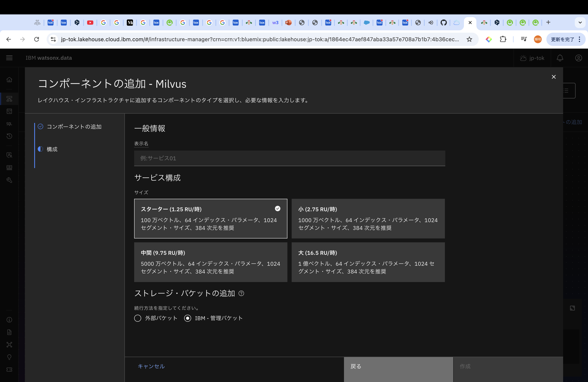Click the notifications bell icon

coord(560,58)
